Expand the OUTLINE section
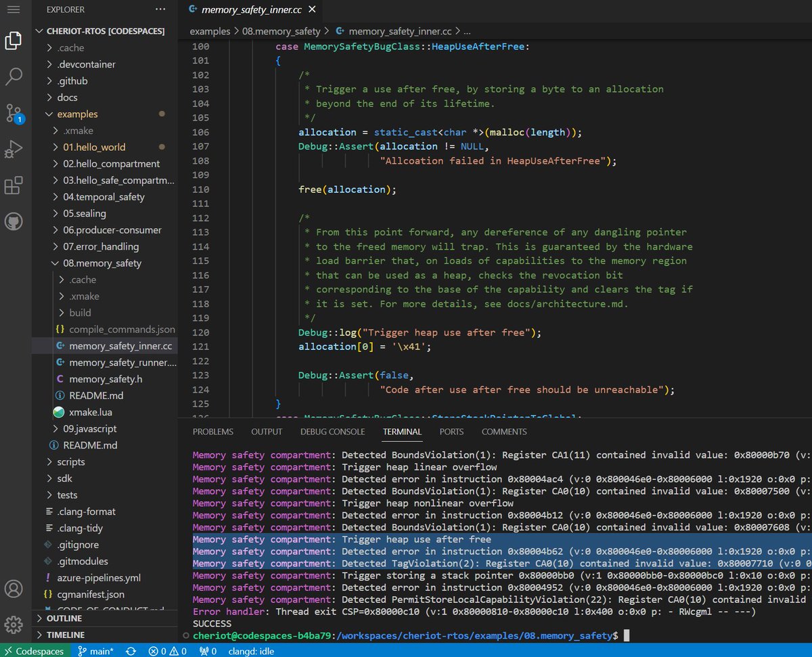This screenshot has width=812, height=657. pos(104,618)
